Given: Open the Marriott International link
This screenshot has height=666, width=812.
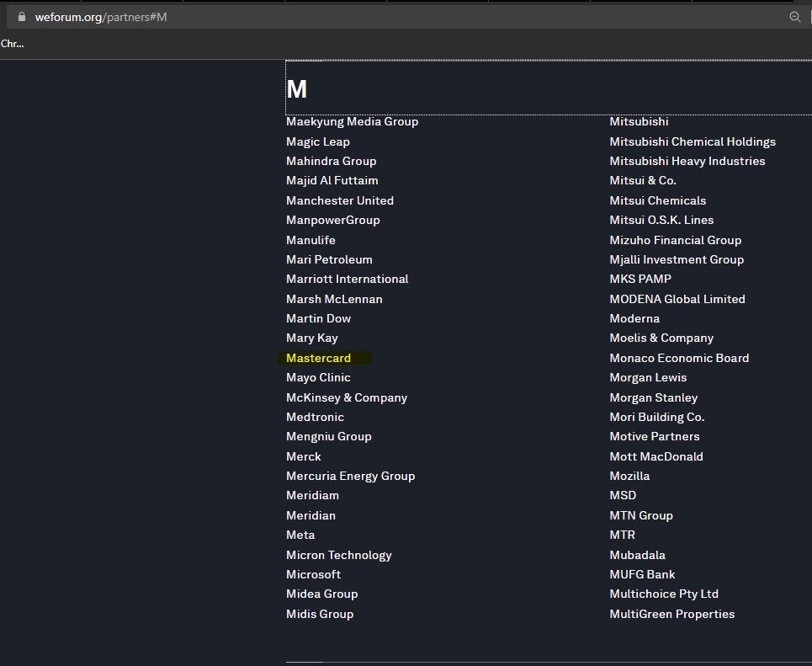Looking at the screenshot, I should pos(347,279).
